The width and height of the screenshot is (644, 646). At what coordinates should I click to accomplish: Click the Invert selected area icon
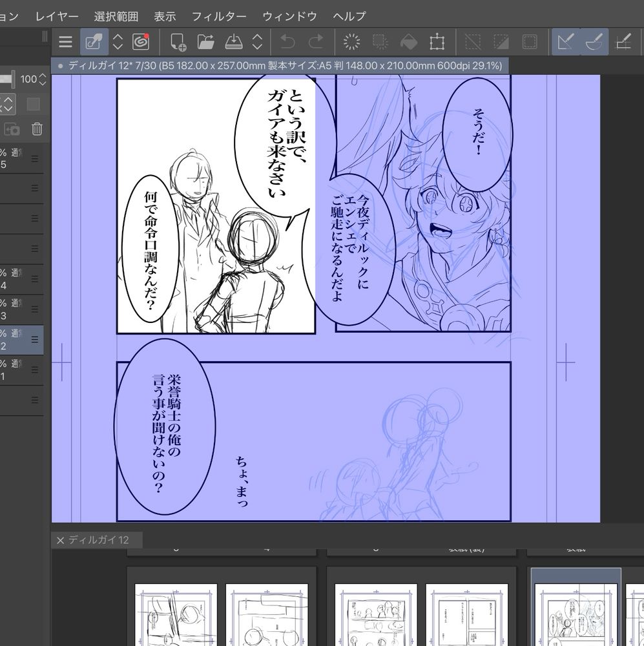(501, 41)
